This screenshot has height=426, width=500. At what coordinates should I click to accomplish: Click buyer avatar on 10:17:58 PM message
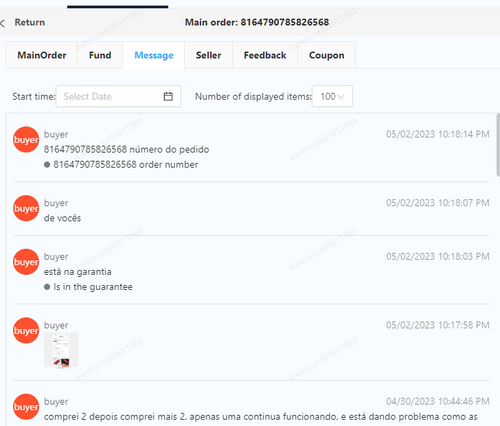pos(26,331)
